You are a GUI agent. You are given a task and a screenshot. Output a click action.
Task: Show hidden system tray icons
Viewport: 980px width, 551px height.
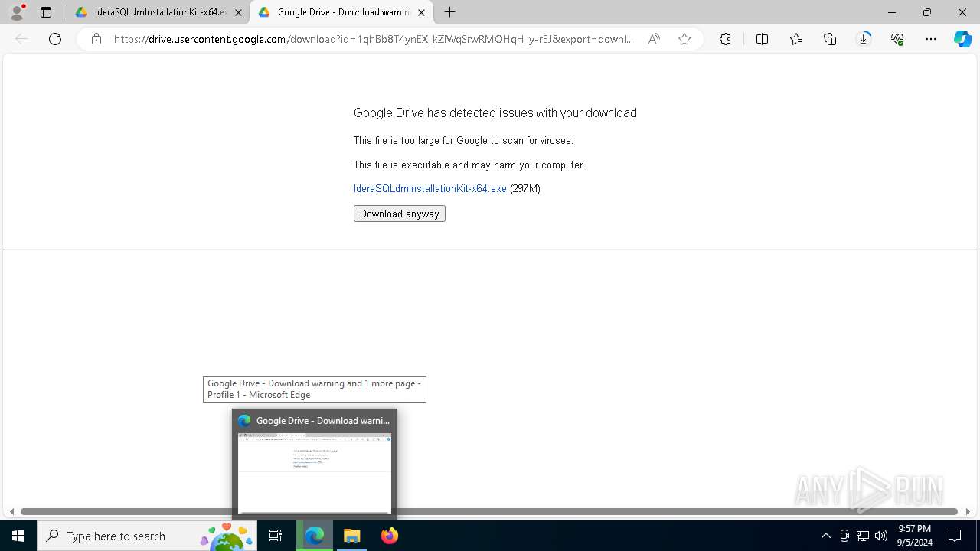pyautogui.click(x=825, y=536)
